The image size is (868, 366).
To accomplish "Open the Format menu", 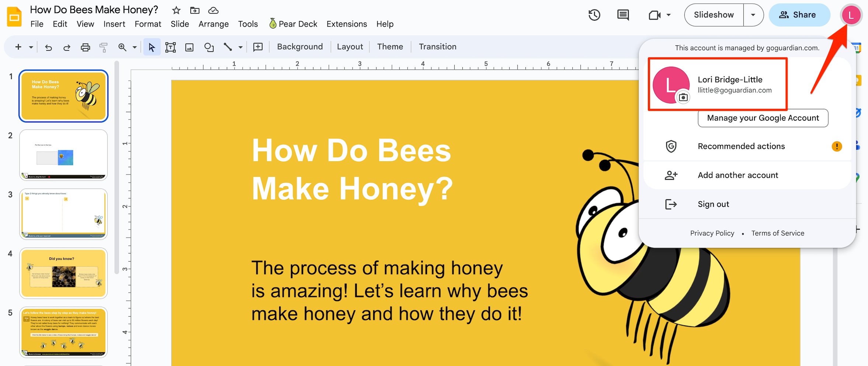I will click(x=147, y=24).
